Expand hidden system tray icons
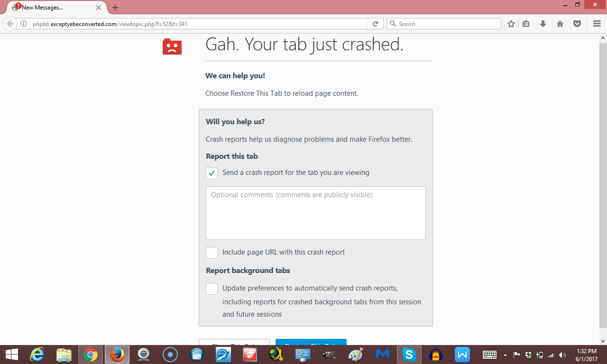 point(505,355)
